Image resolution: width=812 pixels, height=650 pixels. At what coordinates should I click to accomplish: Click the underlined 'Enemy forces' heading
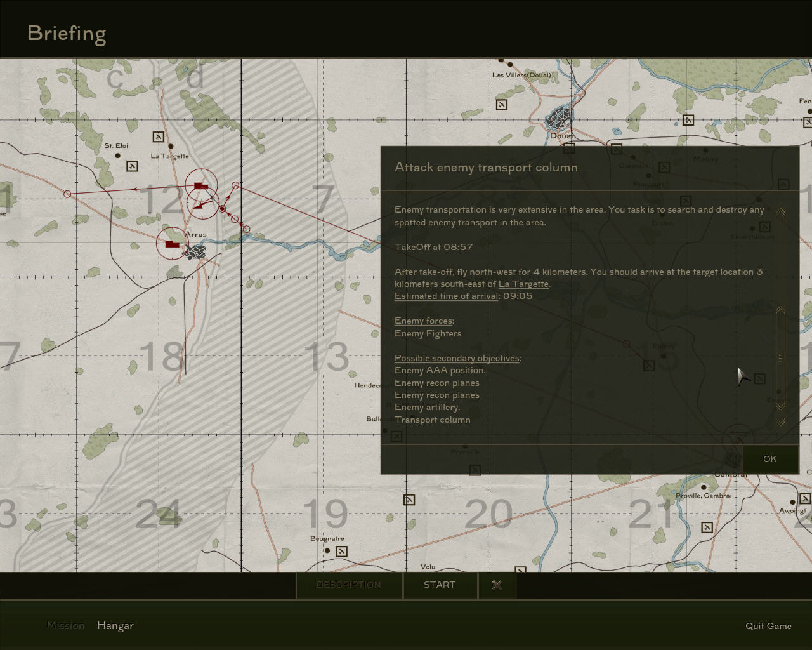[x=423, y=321]
